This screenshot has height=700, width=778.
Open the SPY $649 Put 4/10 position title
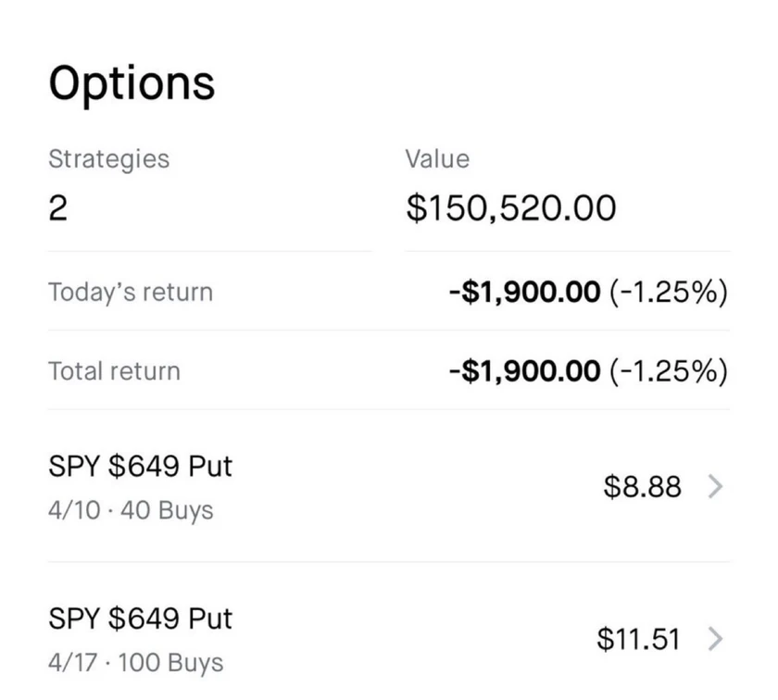tap(140, 466)
